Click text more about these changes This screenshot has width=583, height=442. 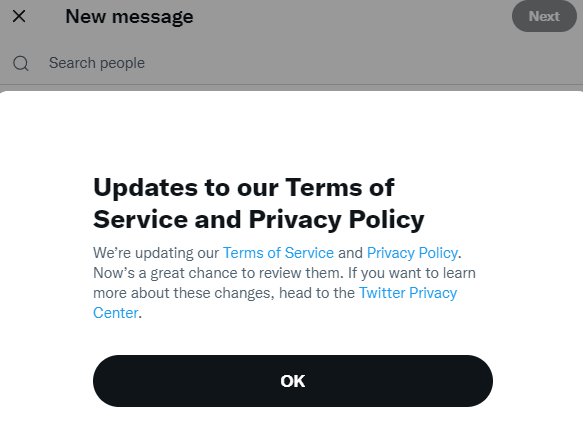pyautogui.click(x=184, y=293)
